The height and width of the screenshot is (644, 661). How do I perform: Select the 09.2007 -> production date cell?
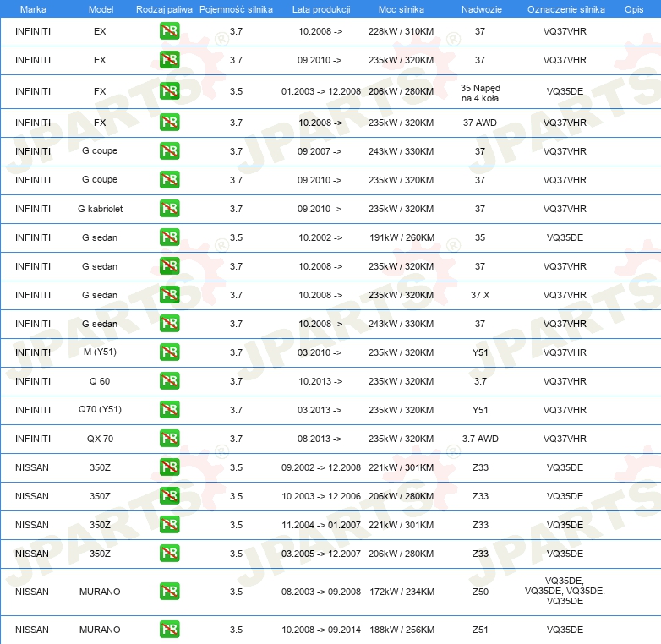[320, 151]
